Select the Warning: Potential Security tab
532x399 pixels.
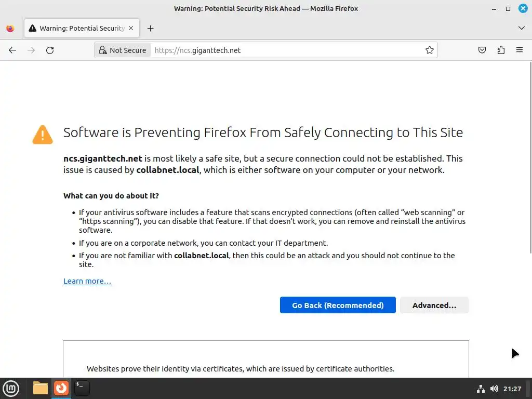pyautogui.click(x=78, y=29)
